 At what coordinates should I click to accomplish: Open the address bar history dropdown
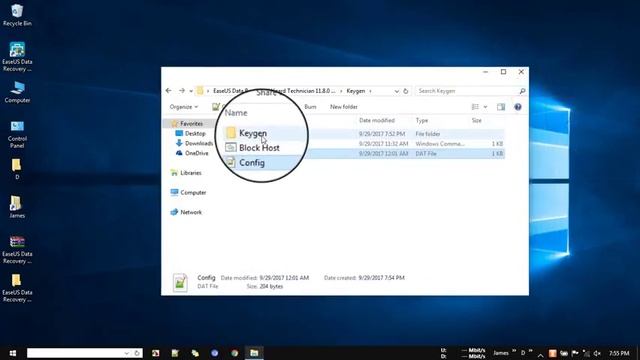(396, 91)
